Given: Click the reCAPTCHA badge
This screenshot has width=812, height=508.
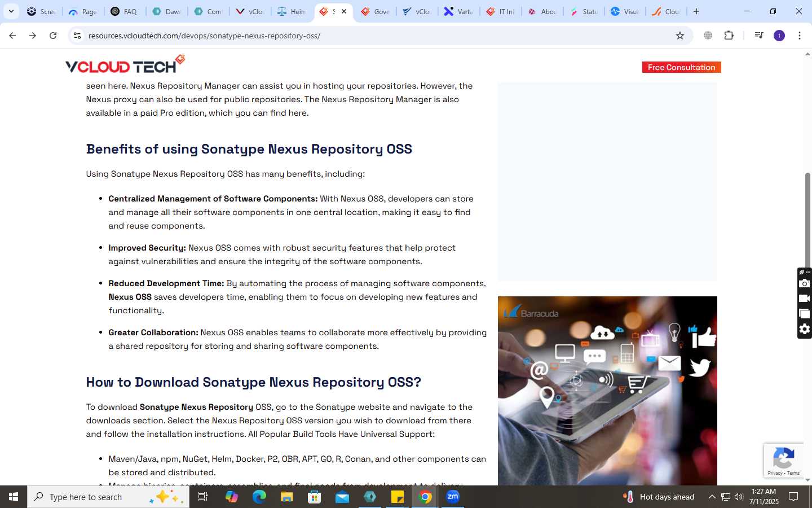Looking at the screenshot, I should pos(784,461).
